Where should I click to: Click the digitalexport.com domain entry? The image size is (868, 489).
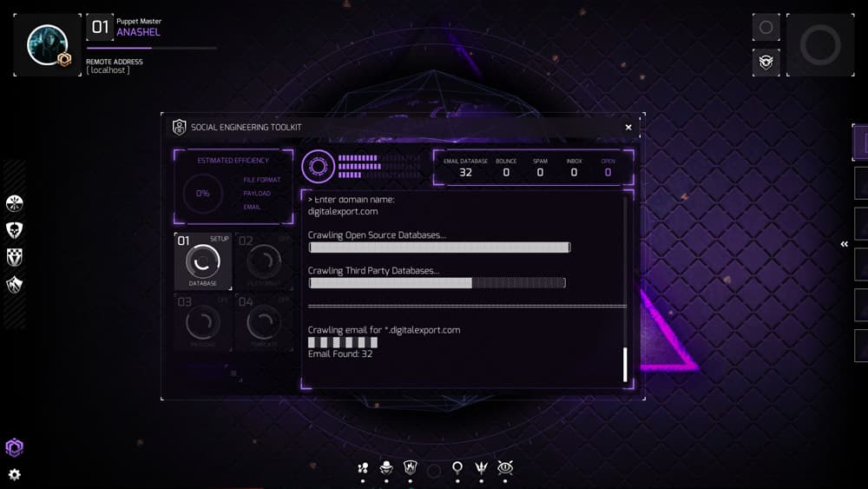coord(343,212)
